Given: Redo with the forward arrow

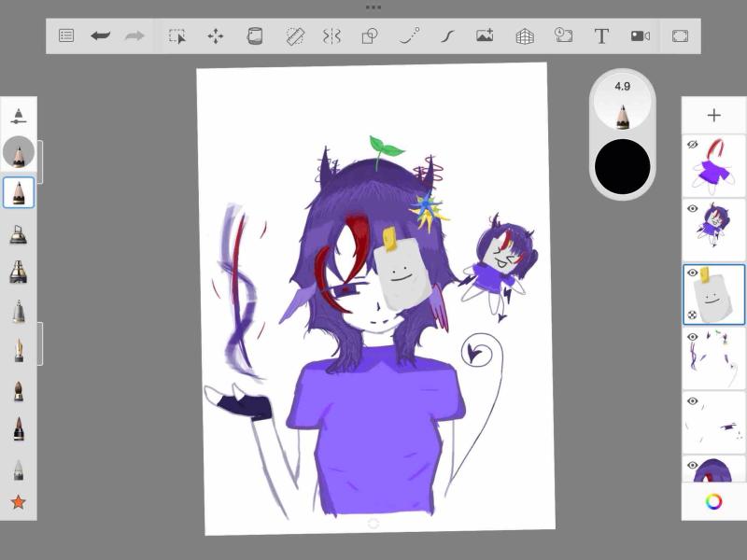Looking at the screenshot, I should coord(134,36).
